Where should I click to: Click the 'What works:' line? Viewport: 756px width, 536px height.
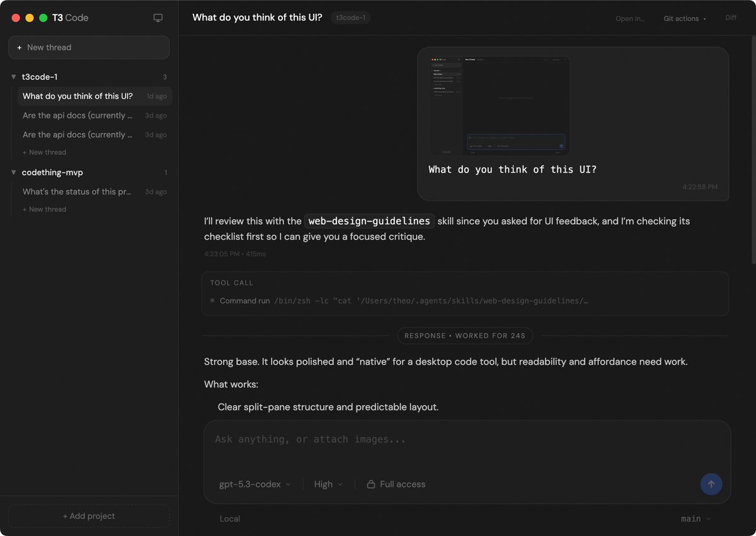click(x=231, y=384)
